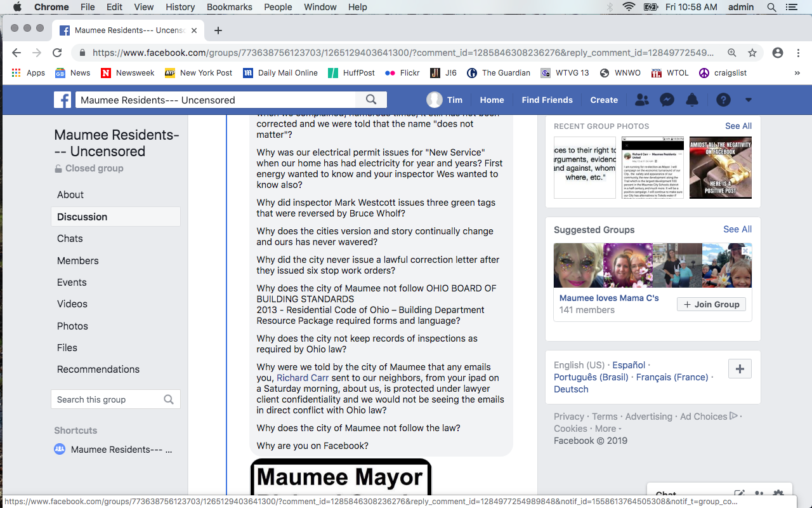Viewport: 812px width, 508px height.
Task: Select Members in group sidebar
Action: (77, 260)
